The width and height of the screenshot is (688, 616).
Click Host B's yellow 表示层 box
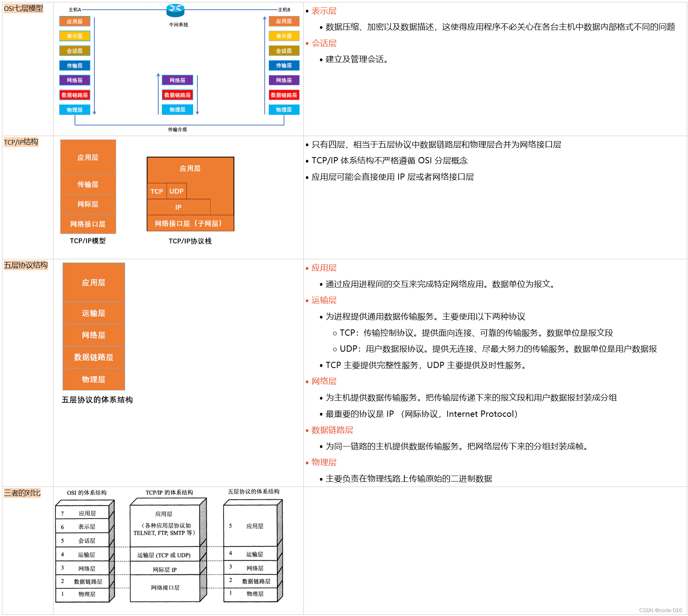pyautogui.click(x=284, y=36)
